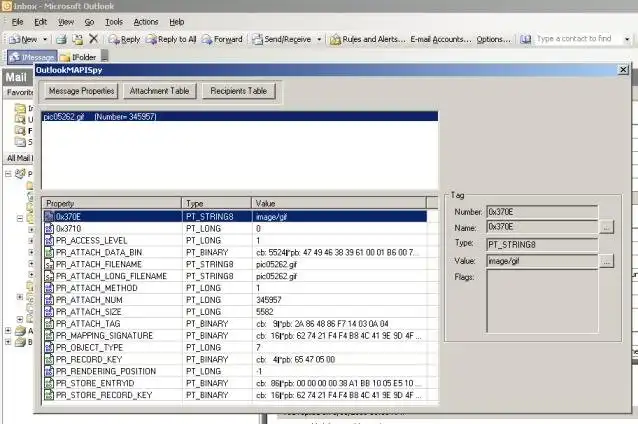Click the PR_ATTACH_LONG_FILENAME row icon
Screen dimensions: 638x424
pyautogui.click(x=49, y=276)
